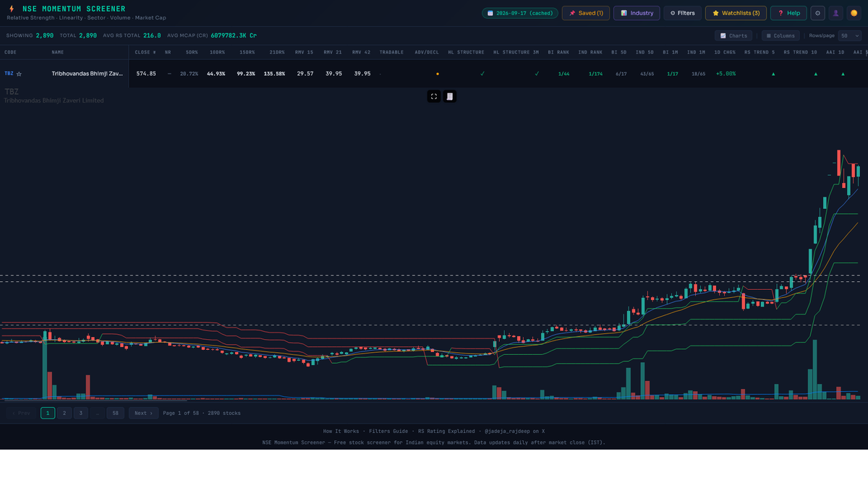Sort by BI RANK column header
Viewport: 868px width, 488px height.
(558, 52)
